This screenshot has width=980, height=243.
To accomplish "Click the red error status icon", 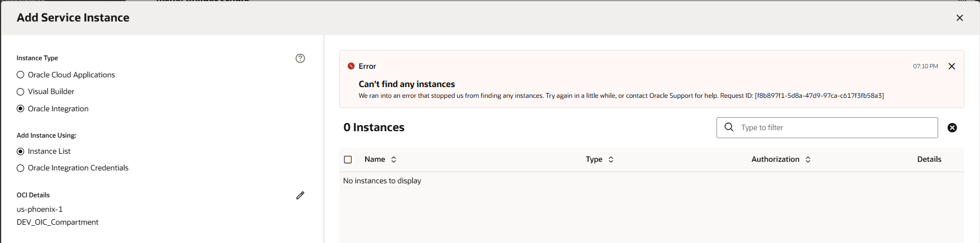I will (x=351, y=66).
